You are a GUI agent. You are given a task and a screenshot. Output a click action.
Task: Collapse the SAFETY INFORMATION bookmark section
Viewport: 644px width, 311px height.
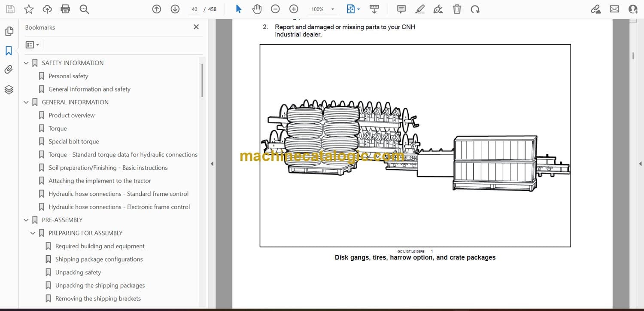(26, 63)
